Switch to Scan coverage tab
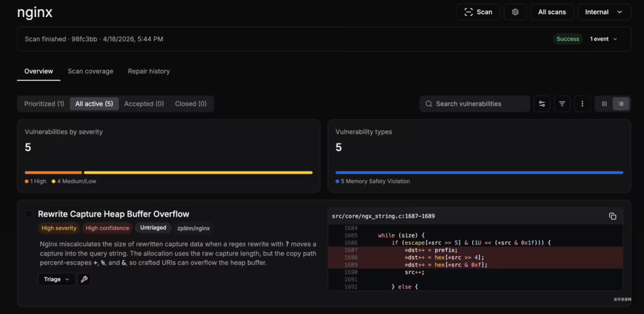644x314 pixels. 91,72
